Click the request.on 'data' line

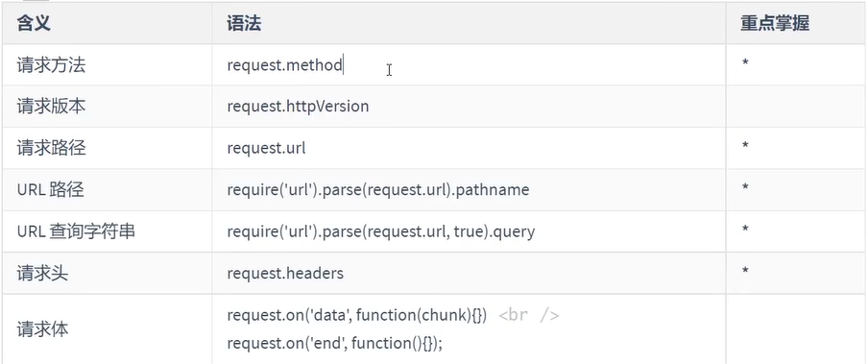[x=356, y=315]
